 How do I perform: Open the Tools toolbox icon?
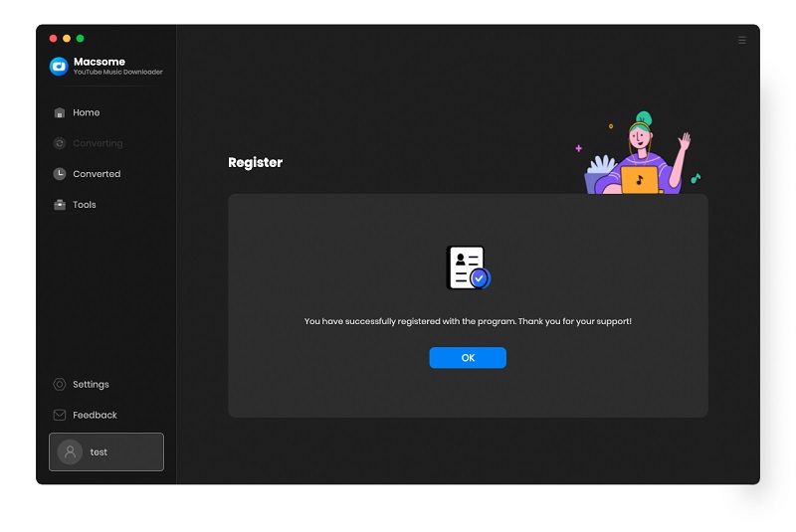60,205
